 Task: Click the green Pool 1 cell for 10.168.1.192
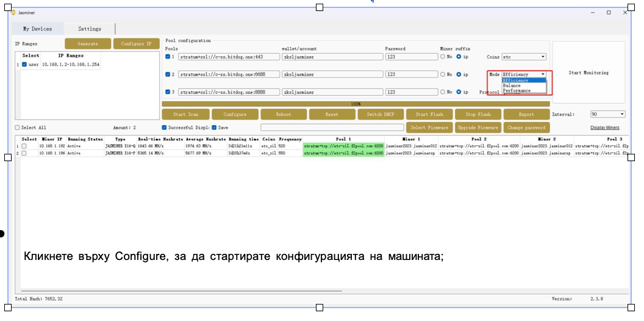click(x=344, y=146)
